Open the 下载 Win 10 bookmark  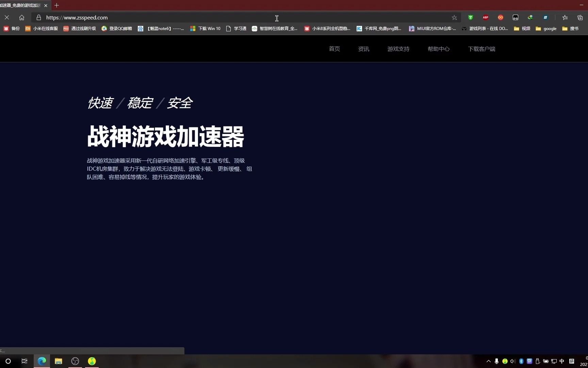(205, 29)
